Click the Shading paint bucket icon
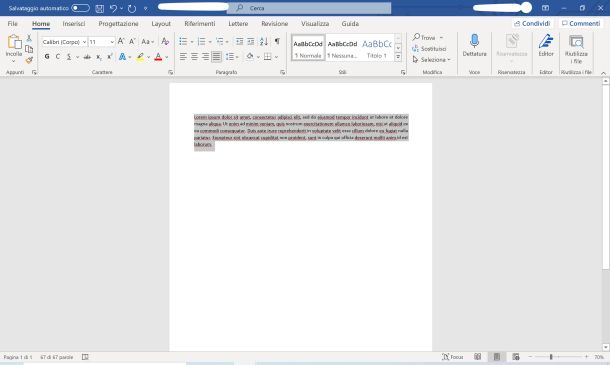Screen dimensions: 610x365 (x=250, y=57)
